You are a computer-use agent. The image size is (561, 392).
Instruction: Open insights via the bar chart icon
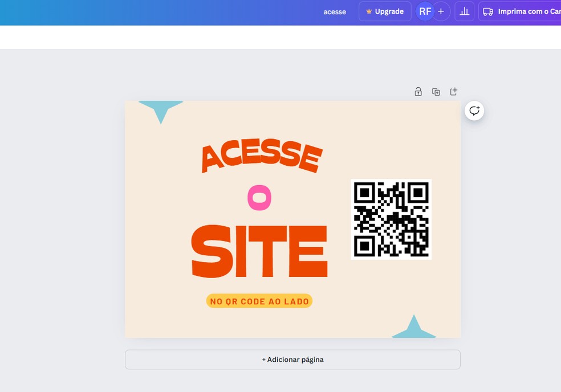coord(464,11)
